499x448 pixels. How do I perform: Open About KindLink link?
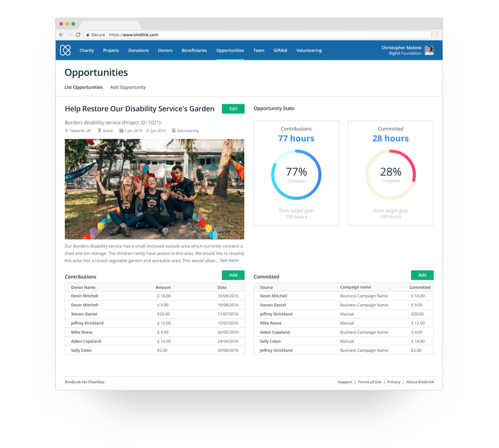420,382
